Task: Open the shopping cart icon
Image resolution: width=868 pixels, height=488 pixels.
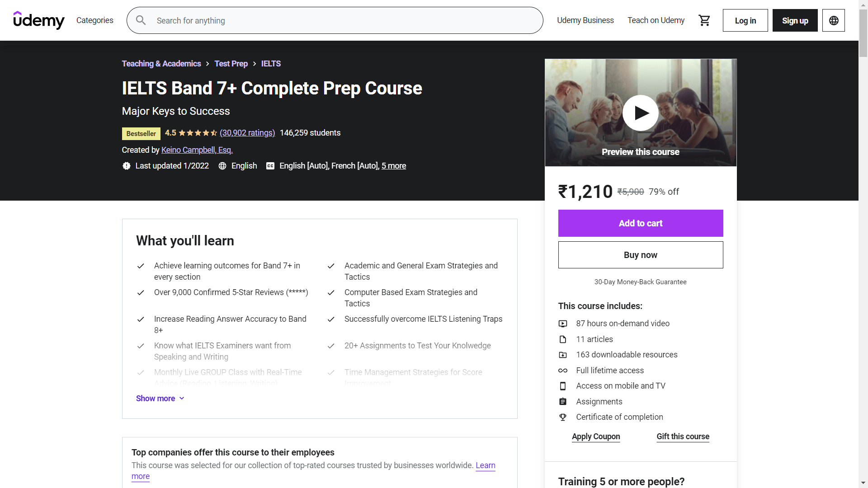Action: (704, 20)
